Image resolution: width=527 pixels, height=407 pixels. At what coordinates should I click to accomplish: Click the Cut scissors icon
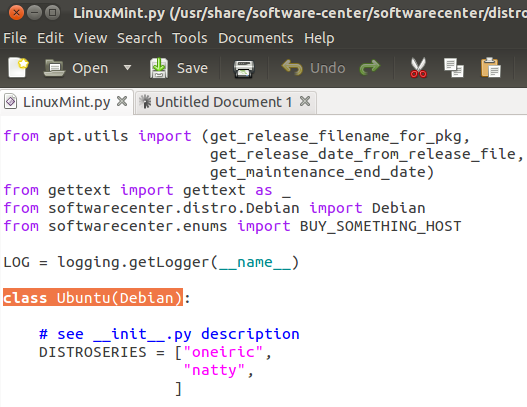coord(418,68)
